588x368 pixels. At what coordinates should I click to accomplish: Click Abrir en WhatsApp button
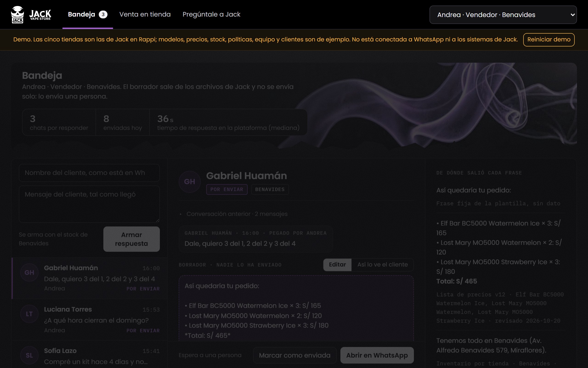point(377,355)
